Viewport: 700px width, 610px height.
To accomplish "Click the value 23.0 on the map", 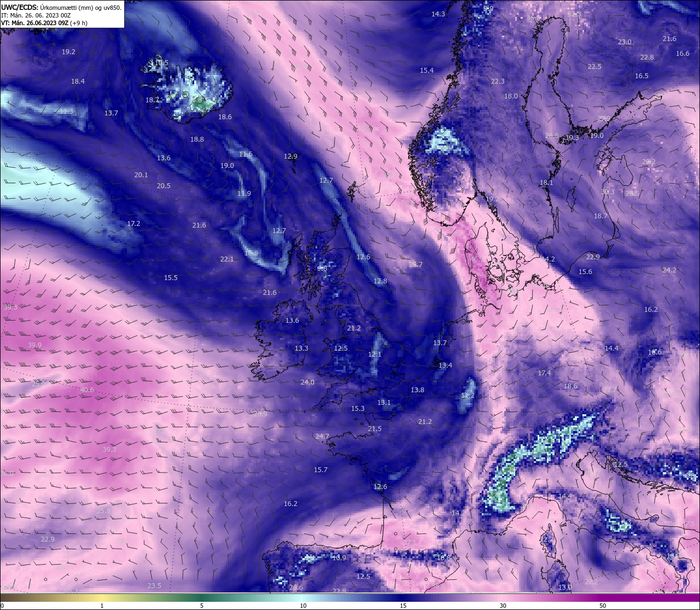I will (625, 42).
